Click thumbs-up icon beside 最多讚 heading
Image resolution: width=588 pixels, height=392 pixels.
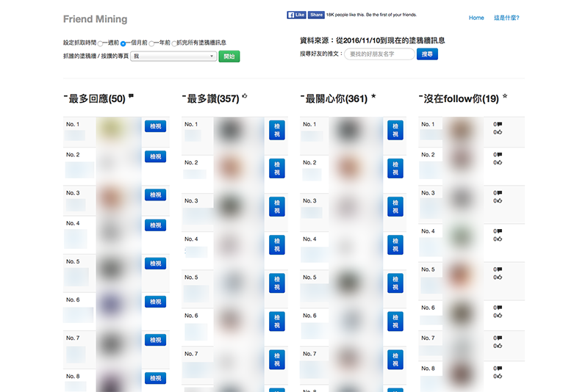point(245,97)
